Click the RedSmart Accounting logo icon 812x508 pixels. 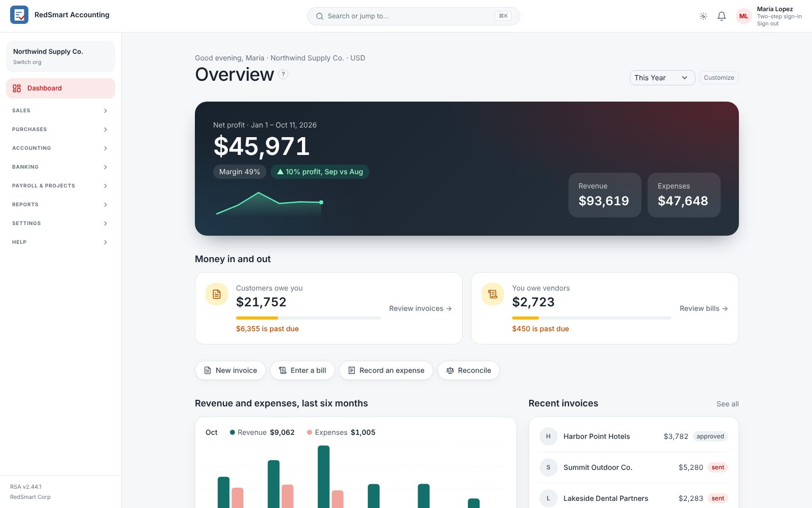click(x=19, y=15)
